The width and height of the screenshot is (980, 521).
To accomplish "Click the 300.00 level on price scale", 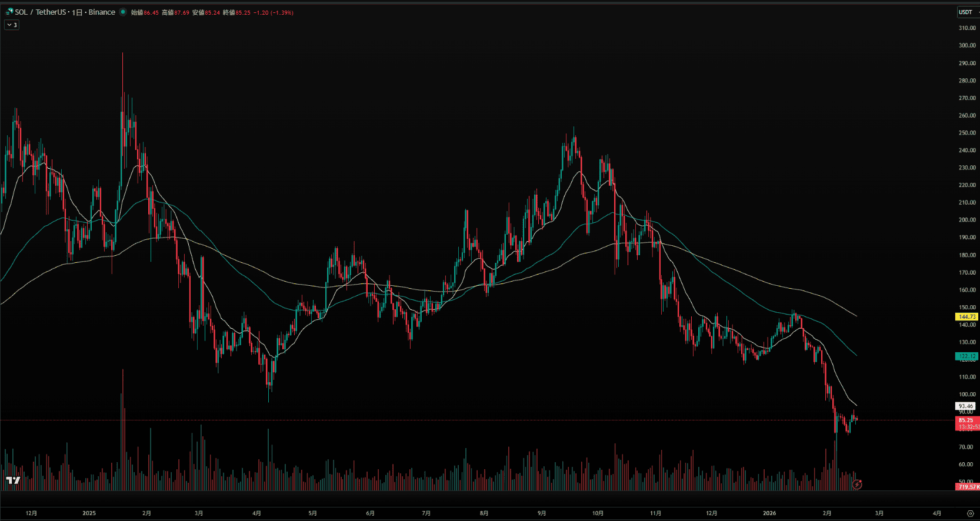I will click(x=967, y=45).
